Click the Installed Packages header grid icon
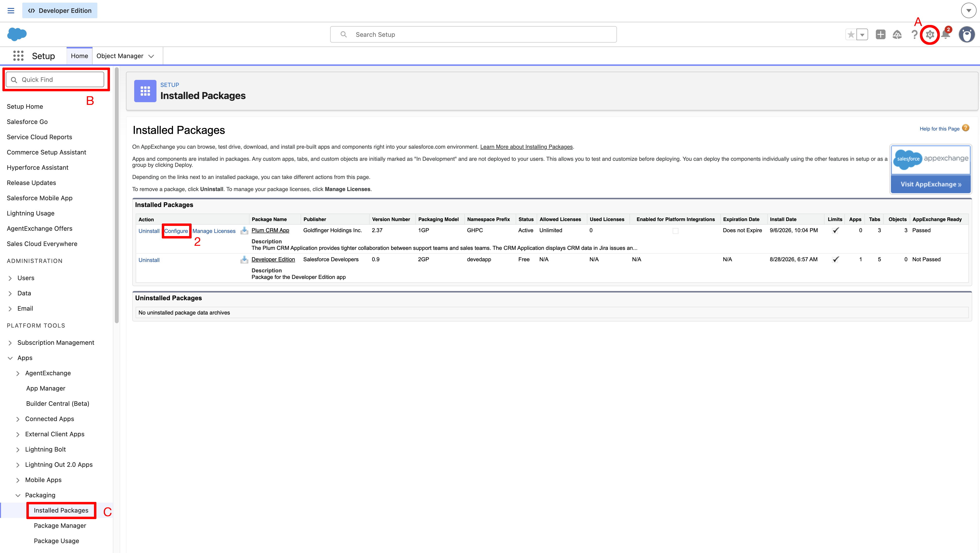Viewport: 980px width, 553px height. click(x=145, y=91)
